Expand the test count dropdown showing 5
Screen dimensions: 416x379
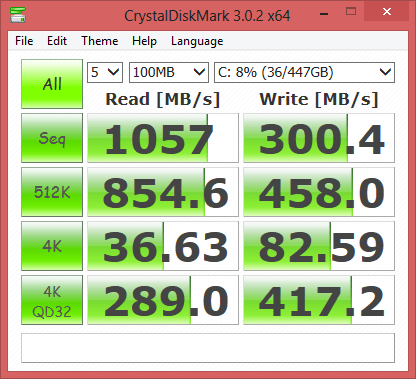coord(105,72)
